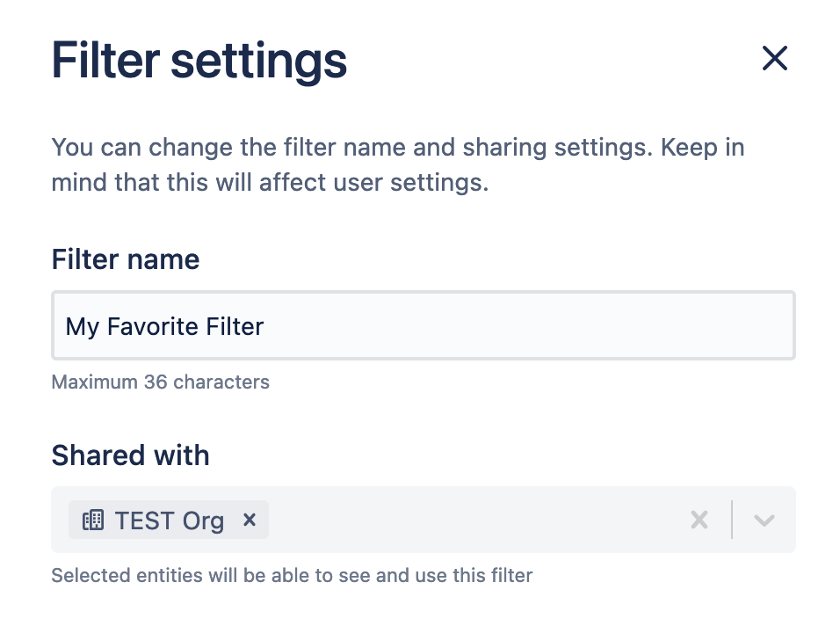Click the 'Filter name' field label

(x=126, y=259)
